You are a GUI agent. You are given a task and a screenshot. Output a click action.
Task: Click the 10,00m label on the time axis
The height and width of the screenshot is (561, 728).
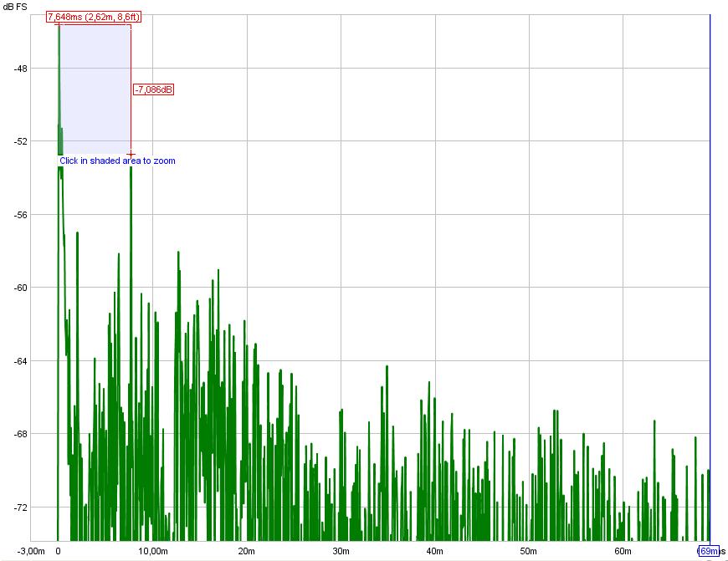tap(152, 552)
